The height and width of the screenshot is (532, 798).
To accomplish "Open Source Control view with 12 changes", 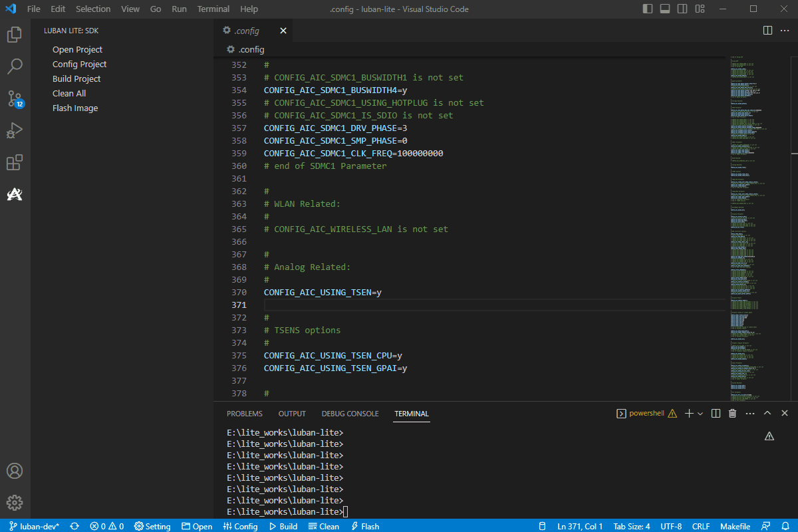I will pos(15,99).
